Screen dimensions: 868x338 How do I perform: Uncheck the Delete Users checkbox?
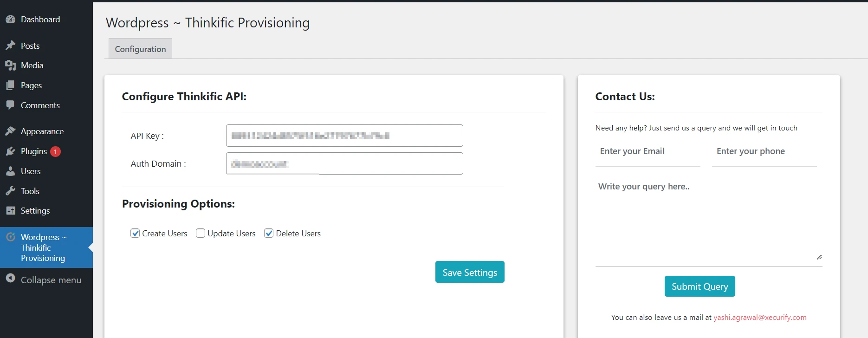tap(269, 233)
